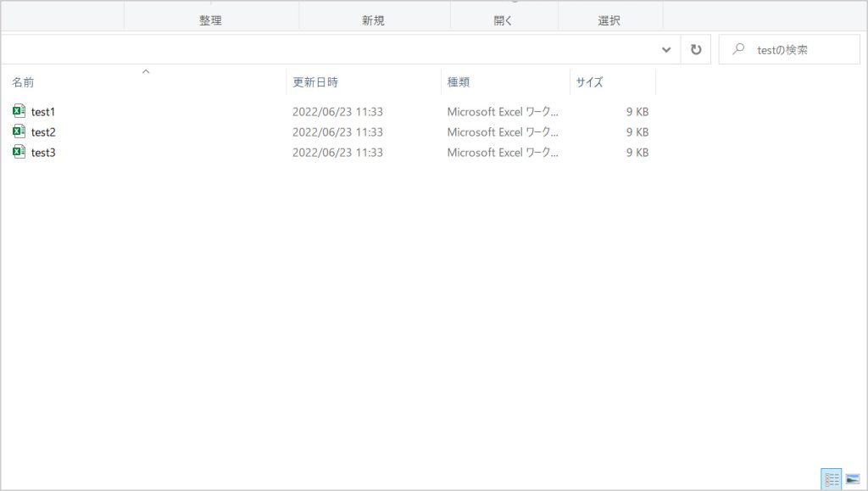The height and width of the screenshot is (491, 868).
Task: Click the 整理 ribbon group label
Action: pyautogui.click(x=210, y=20)
